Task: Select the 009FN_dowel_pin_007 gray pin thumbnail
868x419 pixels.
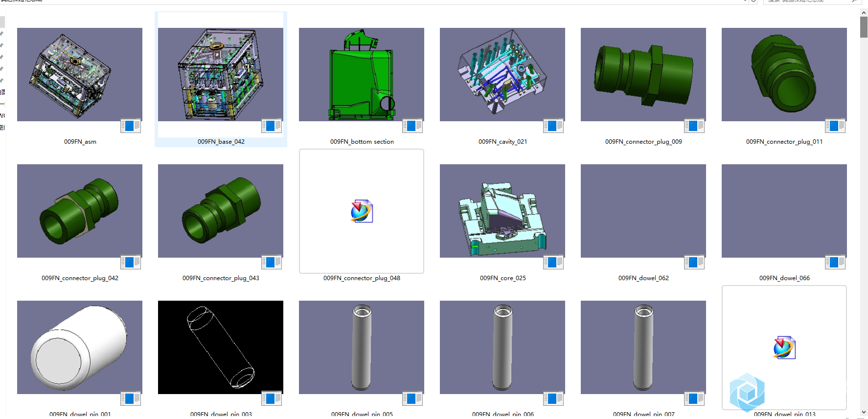Action: click(x=643, y=347)
